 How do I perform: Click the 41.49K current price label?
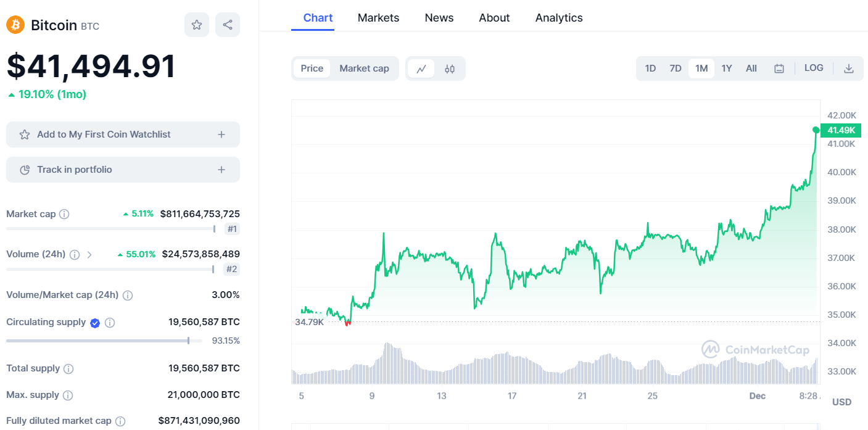841,130
